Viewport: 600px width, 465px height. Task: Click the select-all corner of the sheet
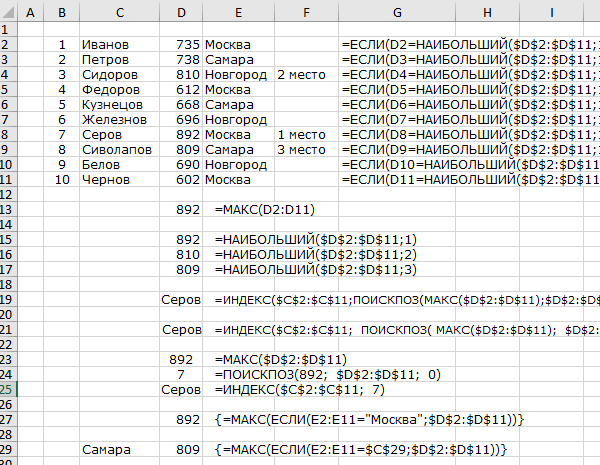tap(10, 11)
